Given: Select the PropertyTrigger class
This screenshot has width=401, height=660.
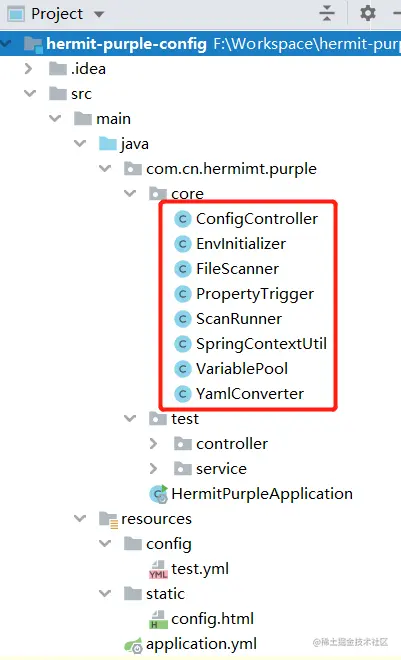Looking at the screenshot, I should [x=255, y=294].
